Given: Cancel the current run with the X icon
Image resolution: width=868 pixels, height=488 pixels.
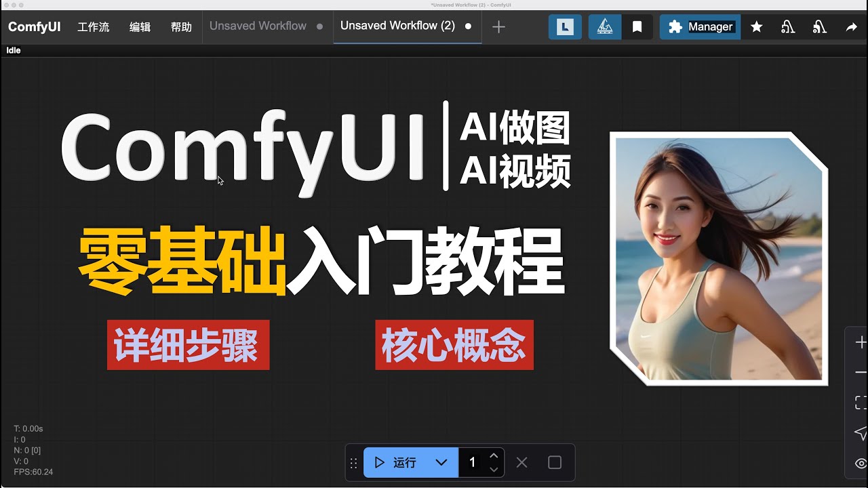Looking at the screenshot, I should [521, 463].
